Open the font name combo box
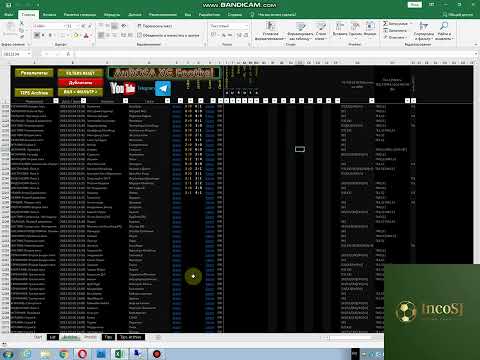Screen dimensions: 480x360 (x=49, y=26)
